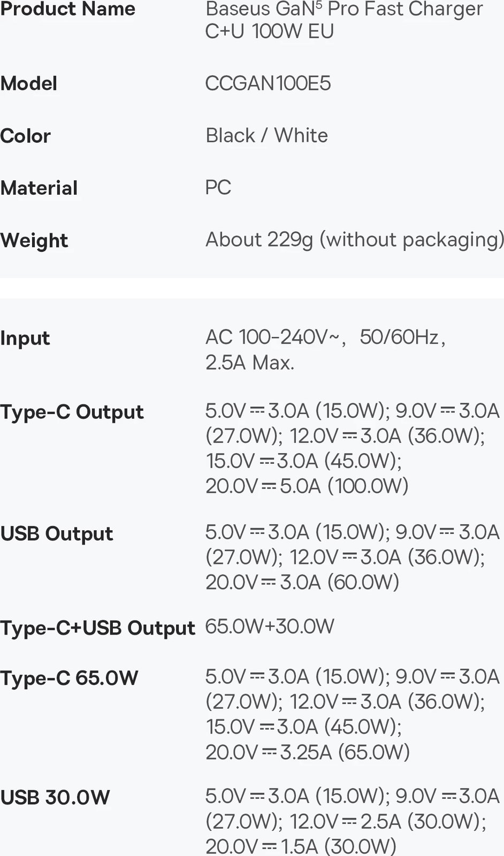Select the 65.0W+30.0W value
504x856 pixels.
point(270,626)
